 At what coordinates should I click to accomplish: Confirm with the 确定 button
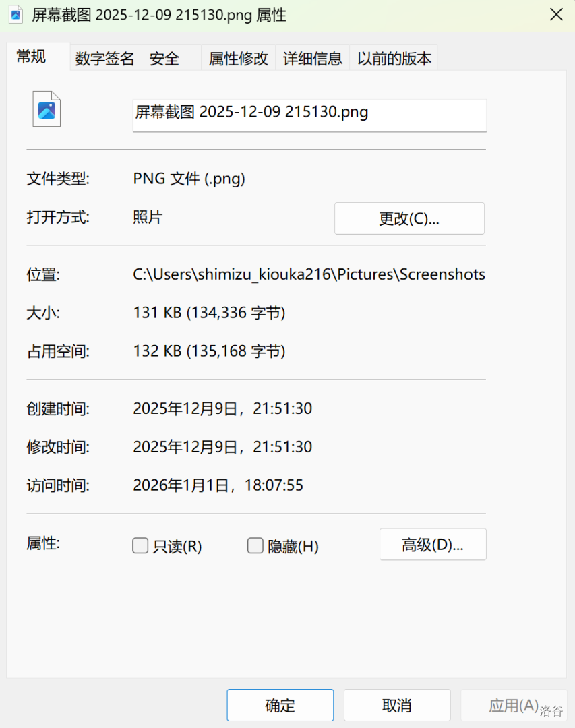coord(280,706)
